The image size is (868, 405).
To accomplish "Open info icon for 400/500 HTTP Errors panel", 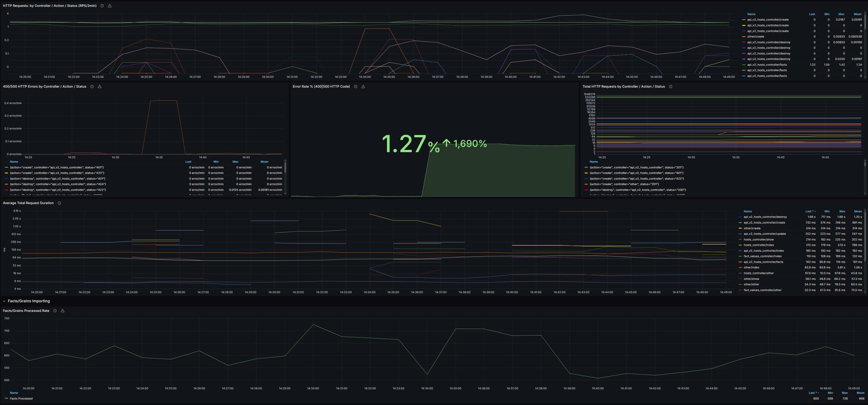I will 92,86.
